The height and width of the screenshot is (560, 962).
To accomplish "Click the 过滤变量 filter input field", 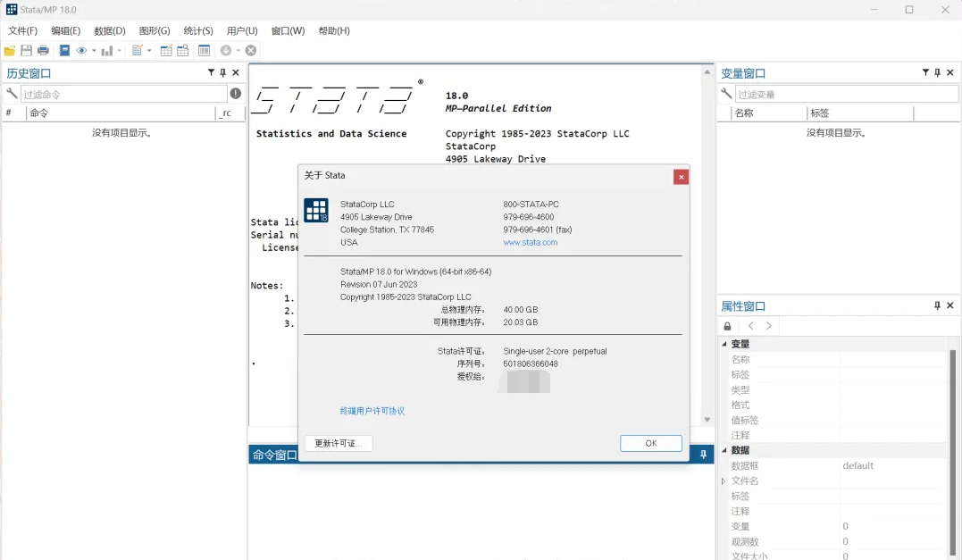I will 847,94.
